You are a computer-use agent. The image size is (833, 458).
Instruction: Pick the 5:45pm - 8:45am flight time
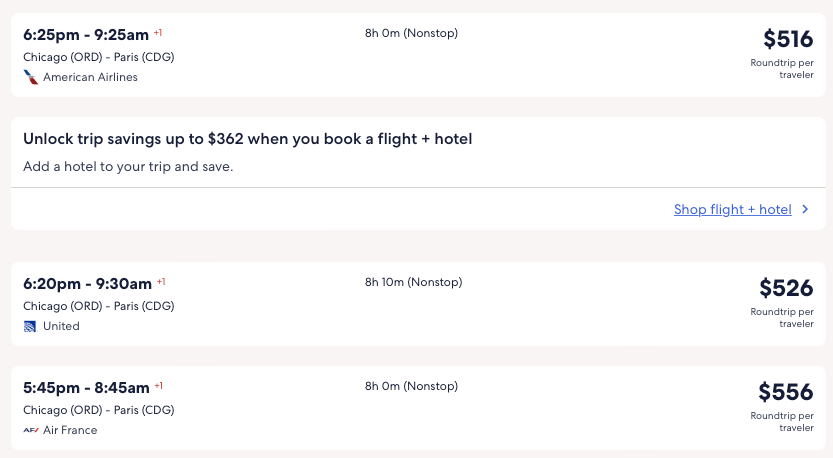pos(86,387)
